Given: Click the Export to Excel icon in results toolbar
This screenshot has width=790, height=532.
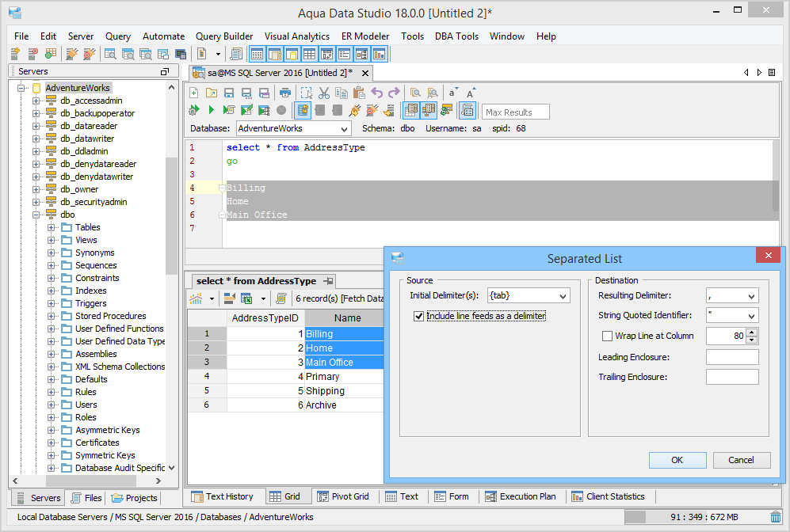Looking at the screenshot, I should point(246,298).
